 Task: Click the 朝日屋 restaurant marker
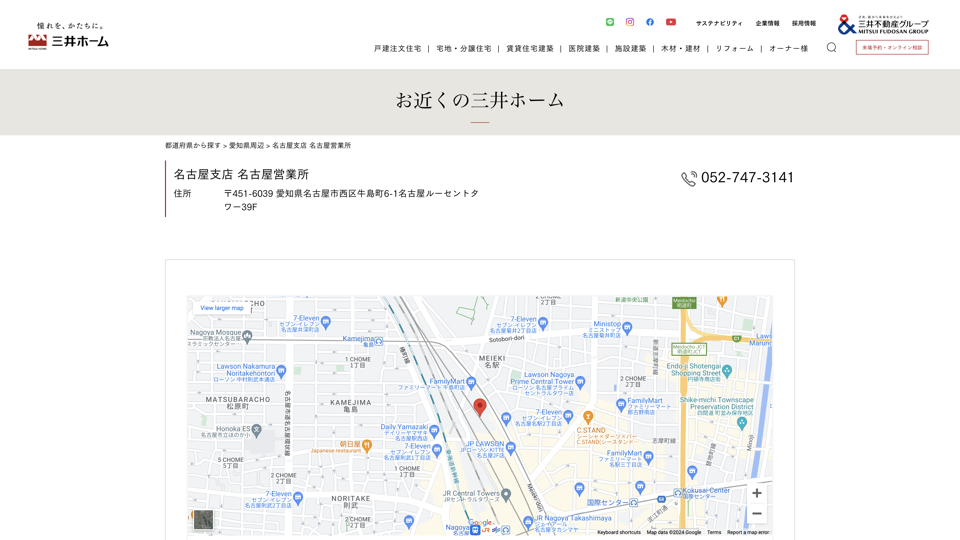[x=367, y=445]
